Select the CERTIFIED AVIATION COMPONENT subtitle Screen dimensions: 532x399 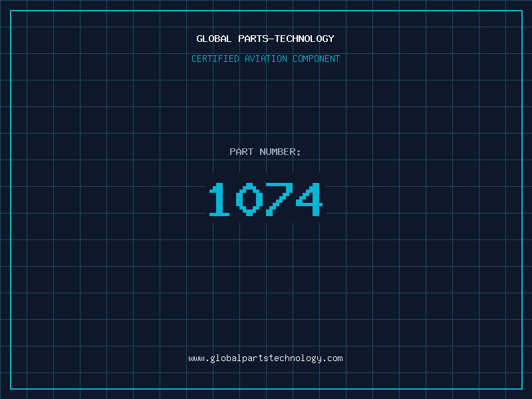265,59
